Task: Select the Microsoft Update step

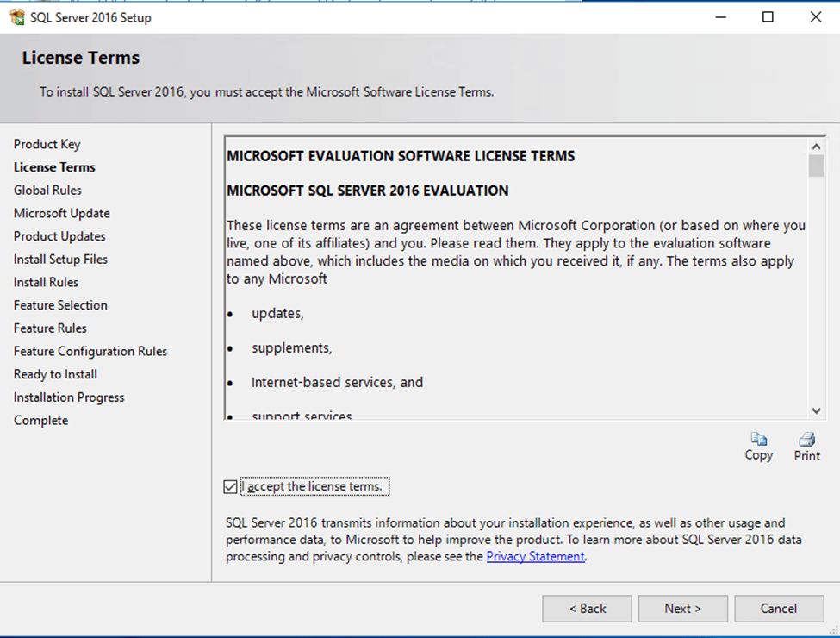Action: coord(62,214)
